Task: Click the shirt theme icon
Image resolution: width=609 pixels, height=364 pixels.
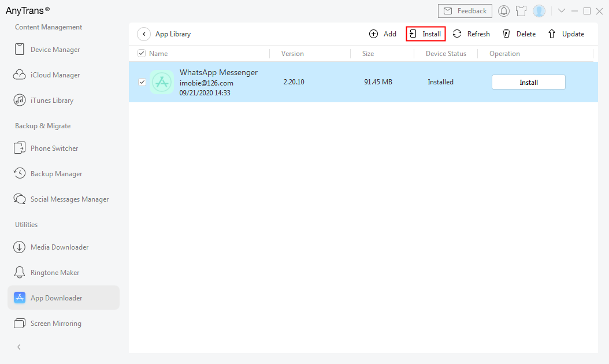Action: click(521, 11)
